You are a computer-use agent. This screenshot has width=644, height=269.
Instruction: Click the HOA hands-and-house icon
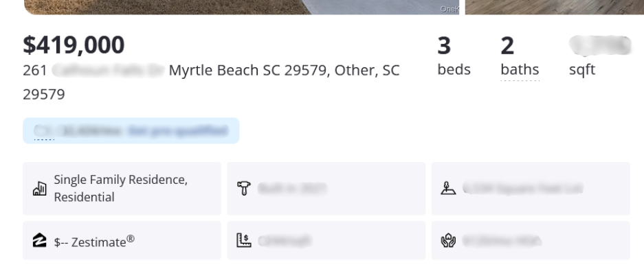pyautogui.click(x=448, y=241)
